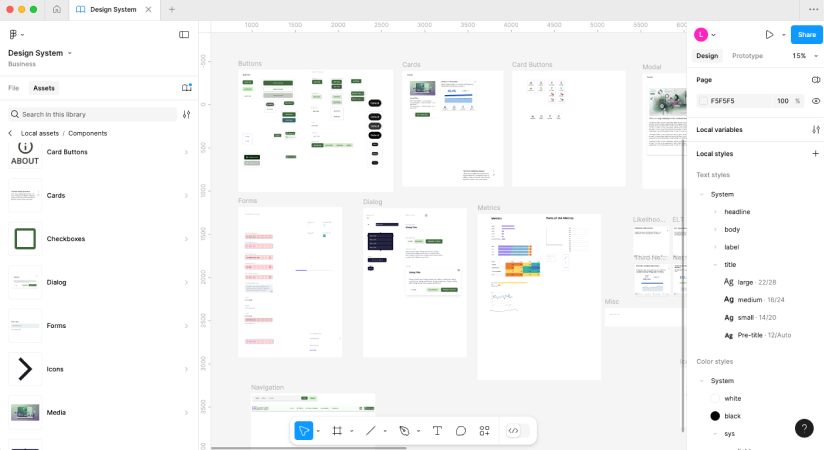Viewport: 824px width, 450px height.
Task: Open asset search filter settings icon
Action: [x=187, y=114]
